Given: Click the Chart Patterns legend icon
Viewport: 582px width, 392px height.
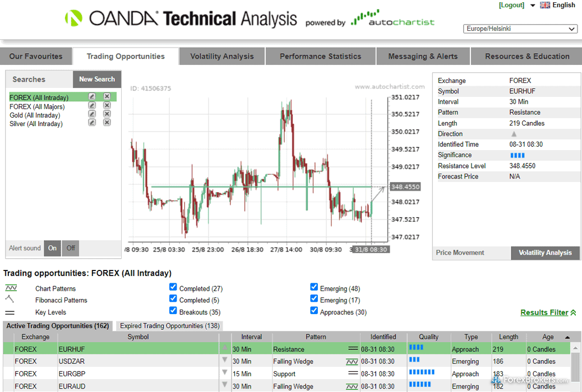Looking at the screenshot, I should point(11,288).
